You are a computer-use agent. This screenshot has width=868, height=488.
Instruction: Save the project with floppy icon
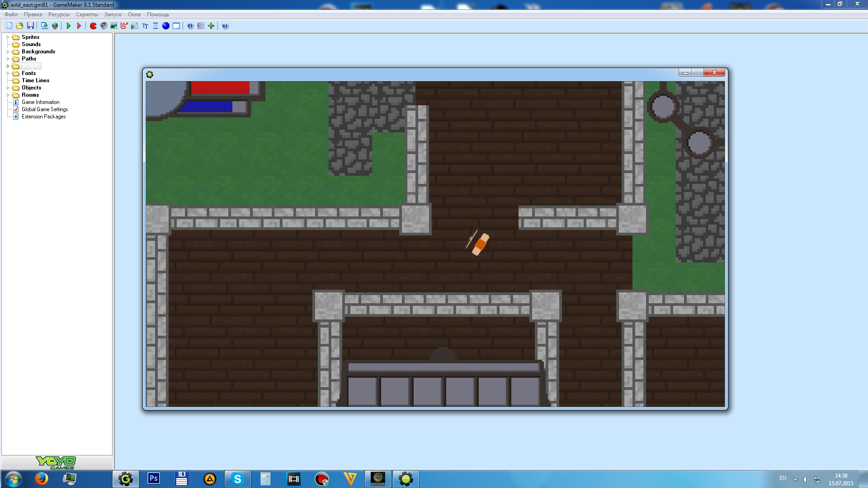point(30,26)
